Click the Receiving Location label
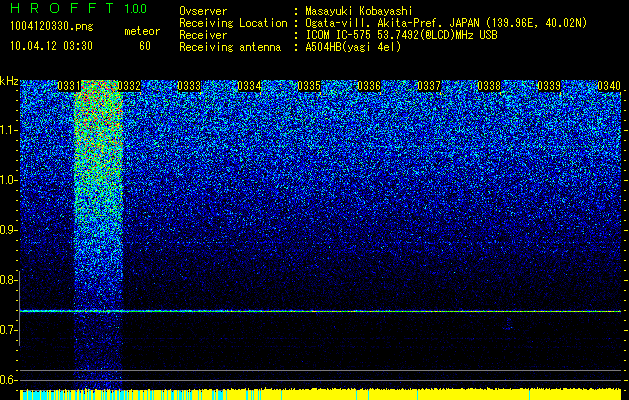The width and height of the screenshot is (629, 400). (233, 23)
